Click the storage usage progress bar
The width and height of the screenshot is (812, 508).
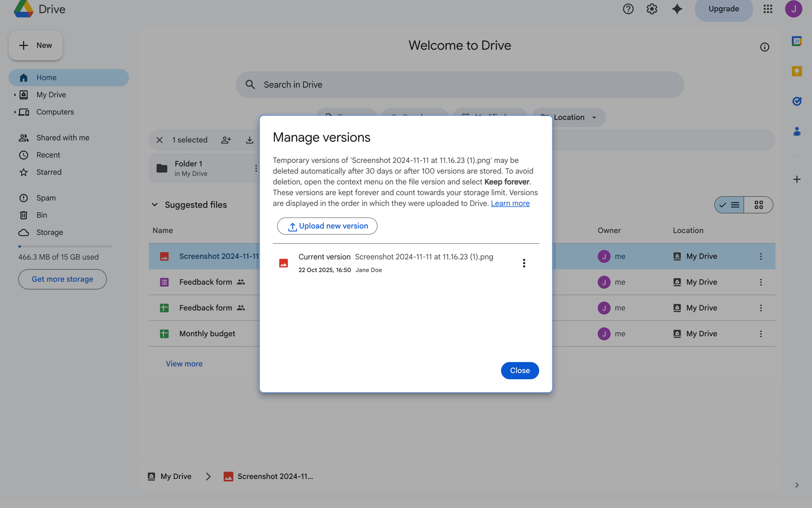click(65, 246)
